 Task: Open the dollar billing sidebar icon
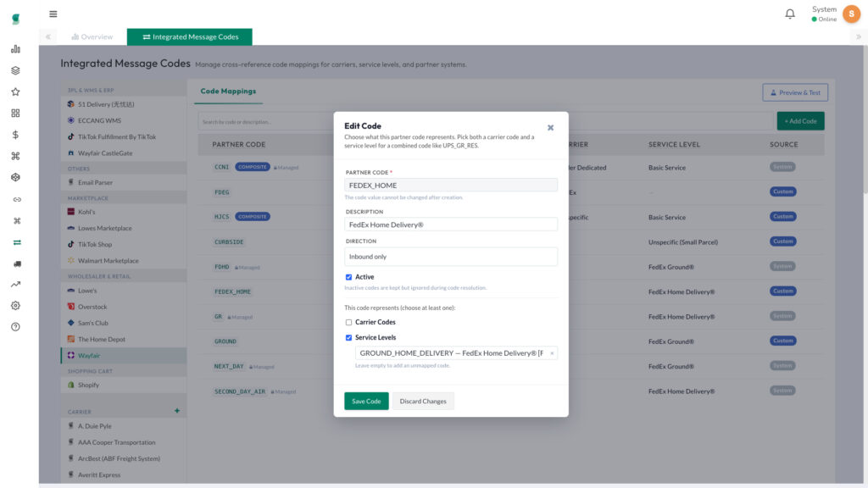[x=15, y=135]
